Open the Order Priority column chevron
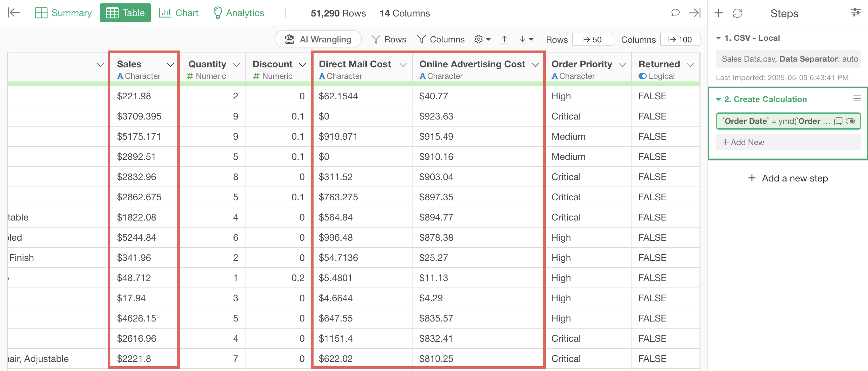The width and height of the screenshot is (868, 371). pyautogui.click(x=622, y=65)
